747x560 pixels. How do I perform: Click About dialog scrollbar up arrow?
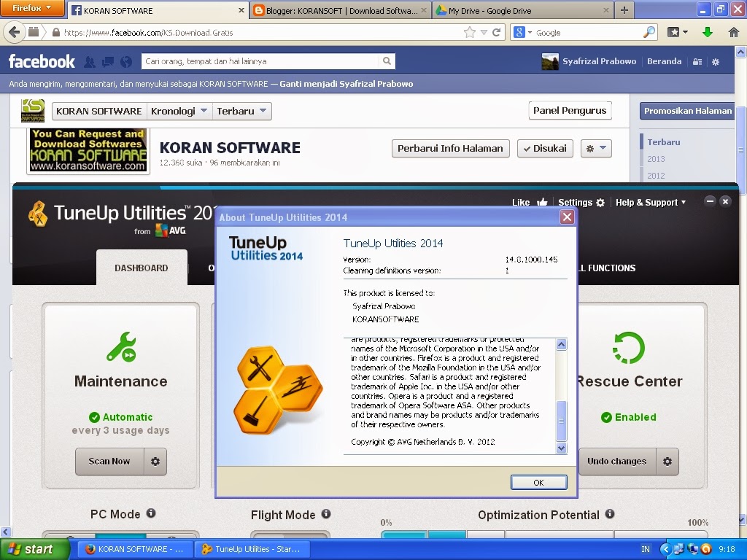(x=561, y=345)
